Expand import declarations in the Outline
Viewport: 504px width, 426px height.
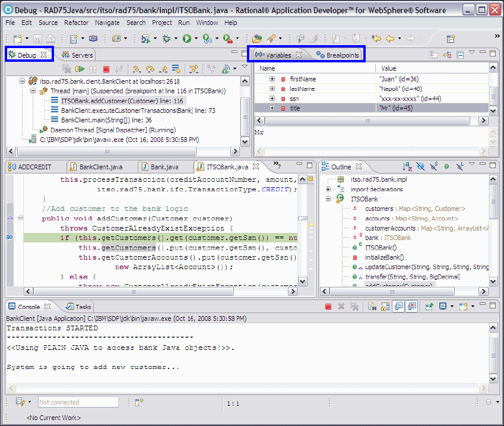(x=328, y=189)
